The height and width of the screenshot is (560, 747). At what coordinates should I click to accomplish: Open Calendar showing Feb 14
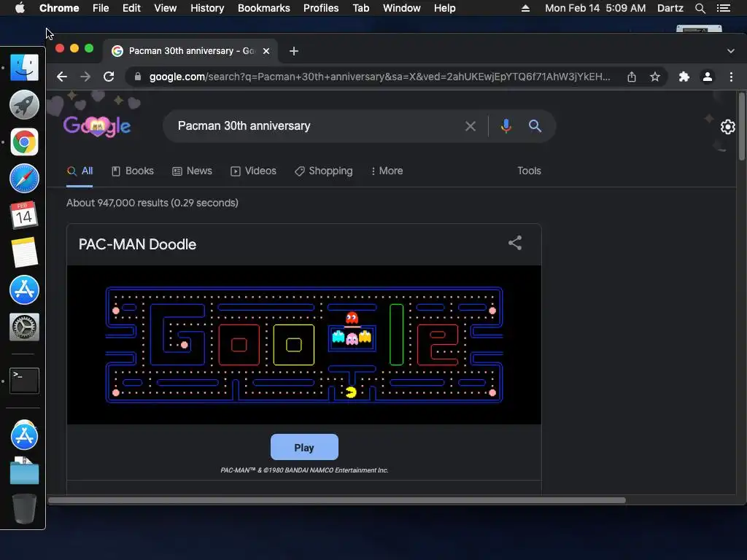pyautogui.click(x=24, y=215)
